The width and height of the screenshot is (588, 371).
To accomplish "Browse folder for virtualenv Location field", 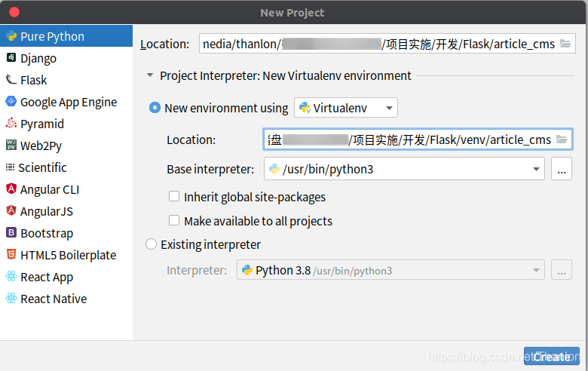I will 562,140.
